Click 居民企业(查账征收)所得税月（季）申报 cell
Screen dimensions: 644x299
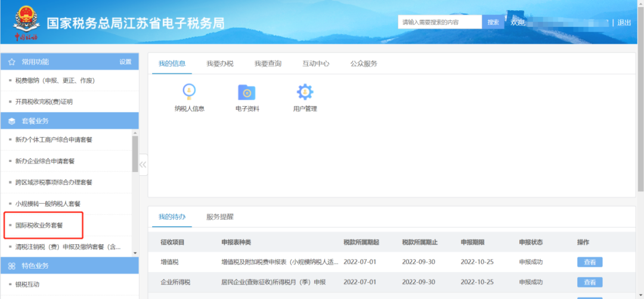pyautogui.click(x=274, y=282)
